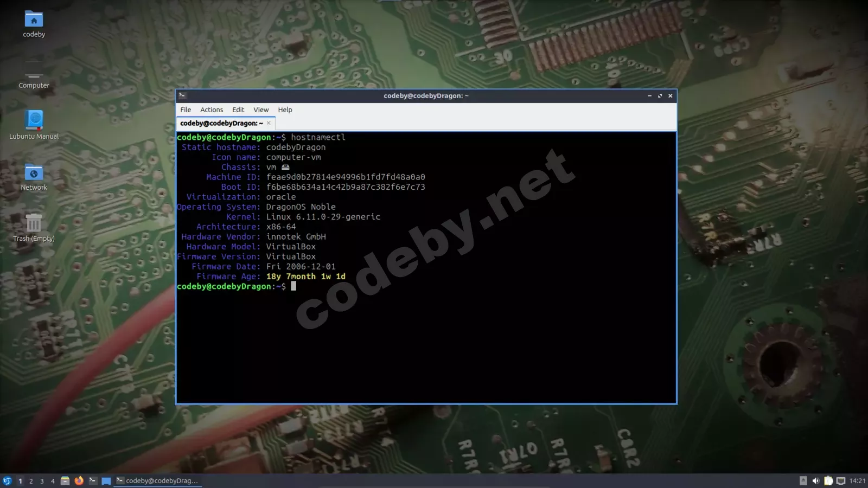Click the terminal cursor at the last prompt
868x488 pixels.
pyautogui.click(x=293, y=286)
